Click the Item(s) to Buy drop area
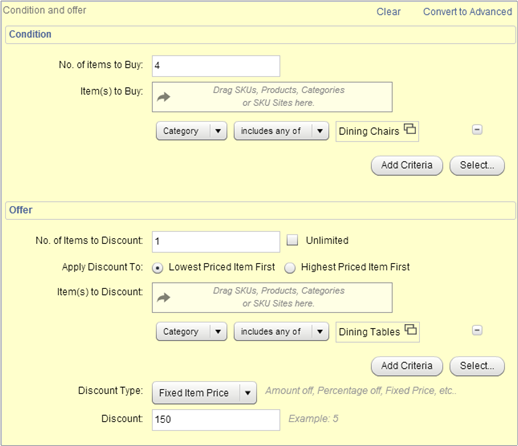This screenshot has width=518, height=446. [272, 97]
